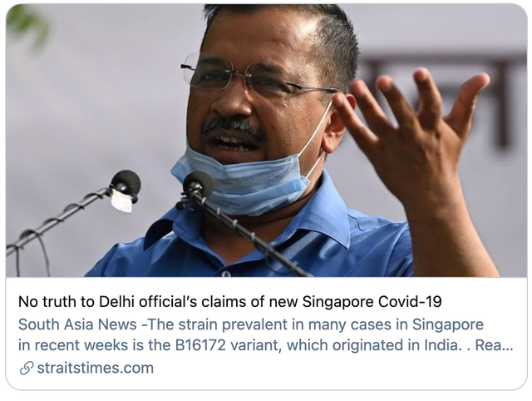Click the blank card area right of straitstimes.com
Image resolution: width=532 pixels, height=401 pixels.
(x=339, y=369)
